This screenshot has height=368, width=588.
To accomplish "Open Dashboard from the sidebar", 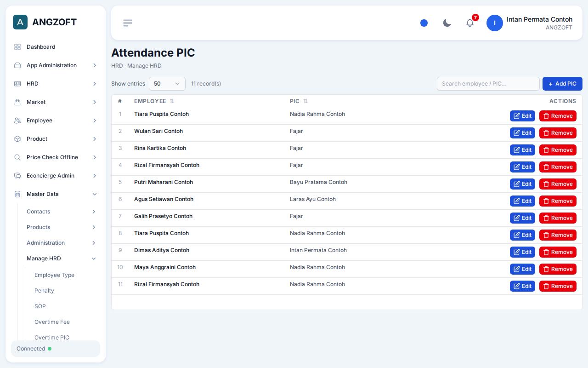I will pyautogui.click(x=56, y=47).
